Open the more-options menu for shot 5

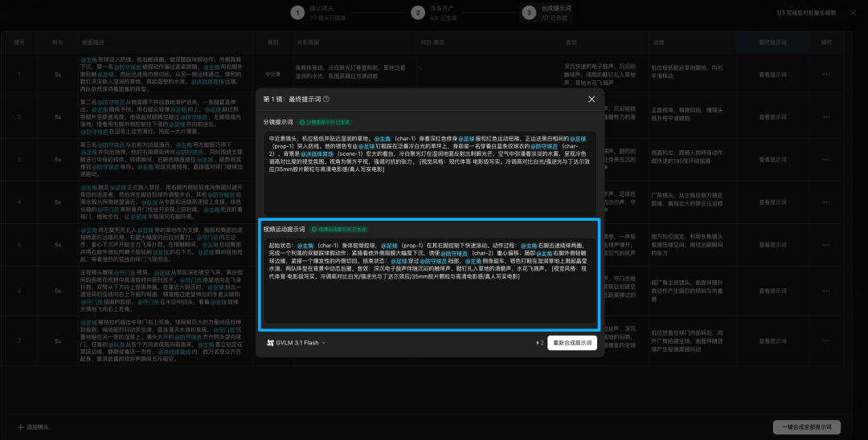[826, 244]
